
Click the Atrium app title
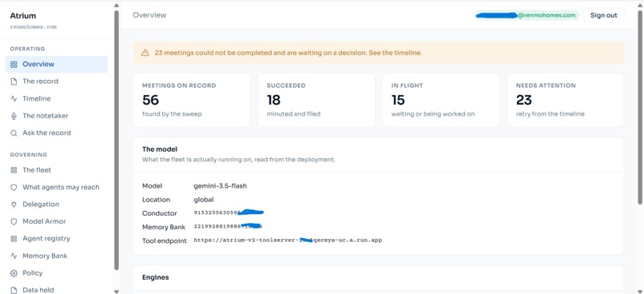[x=23, y=16]
